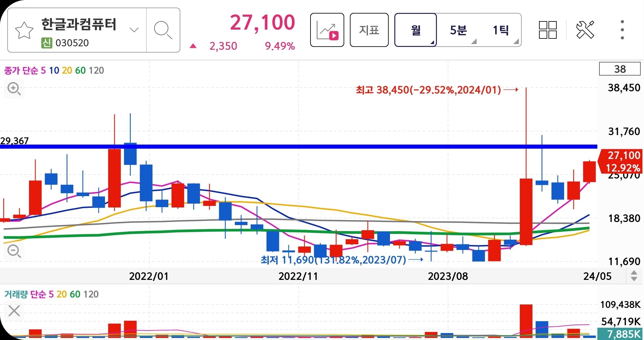Open the three-dot more menu
The image size is (644, 340).
622,30
